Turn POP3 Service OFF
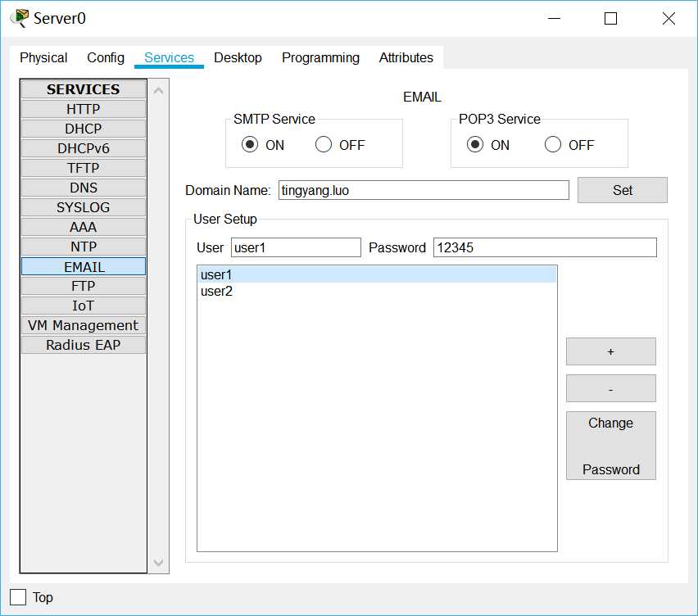This screenshot has height=616, width=698. (553, 145)
